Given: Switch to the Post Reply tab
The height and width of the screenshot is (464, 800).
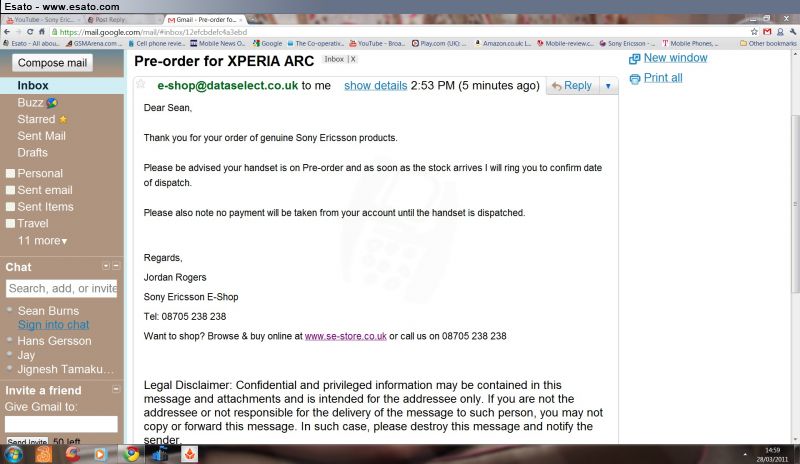Looking at the screenshot, I should (122, 19).
